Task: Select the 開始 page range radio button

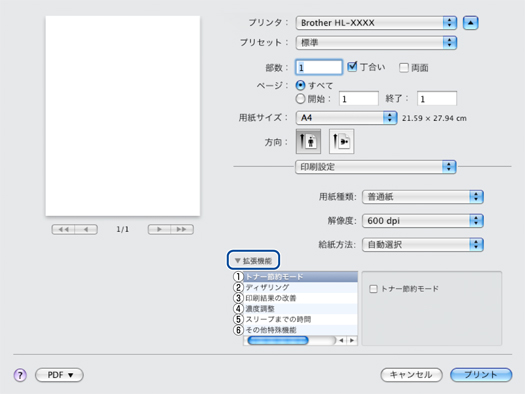Action: 300,98
